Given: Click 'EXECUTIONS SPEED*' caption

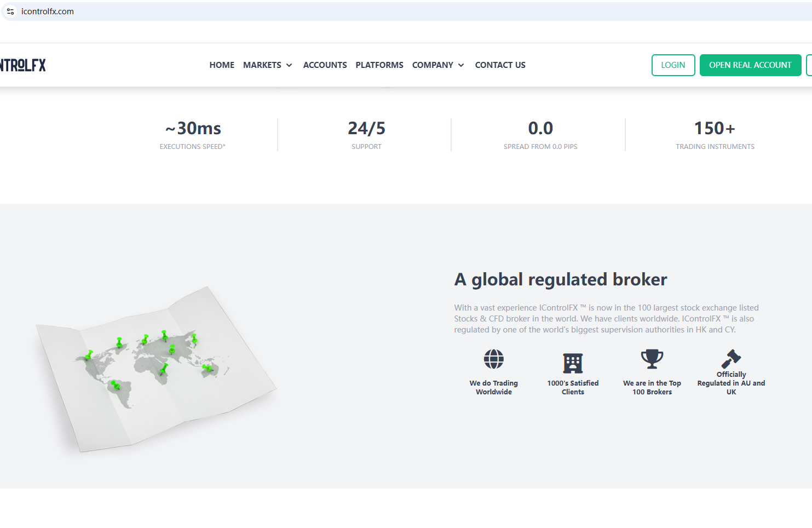Looking at the screenshot, I should [193, 147].
